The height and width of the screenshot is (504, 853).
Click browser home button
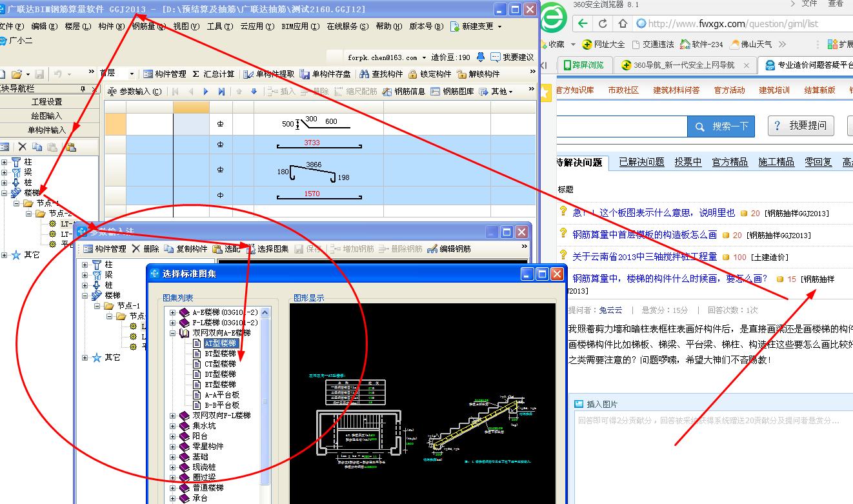[622, 24]
